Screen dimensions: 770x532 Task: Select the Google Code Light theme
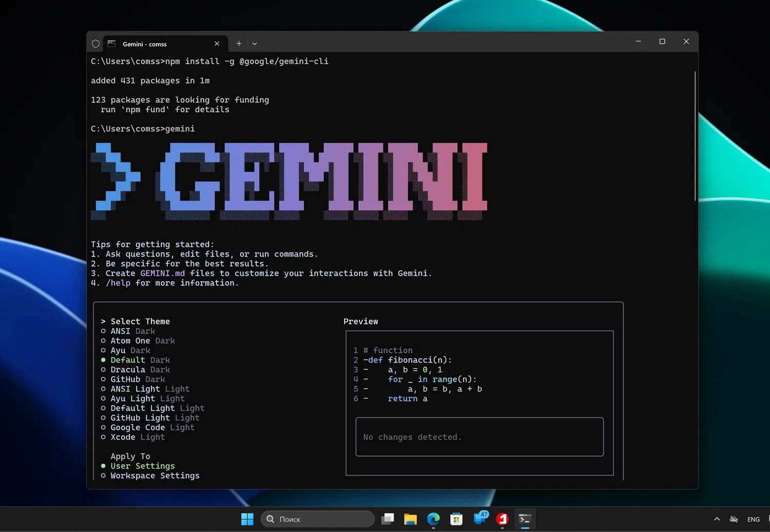pyautogui.click(x=148, y=428)
